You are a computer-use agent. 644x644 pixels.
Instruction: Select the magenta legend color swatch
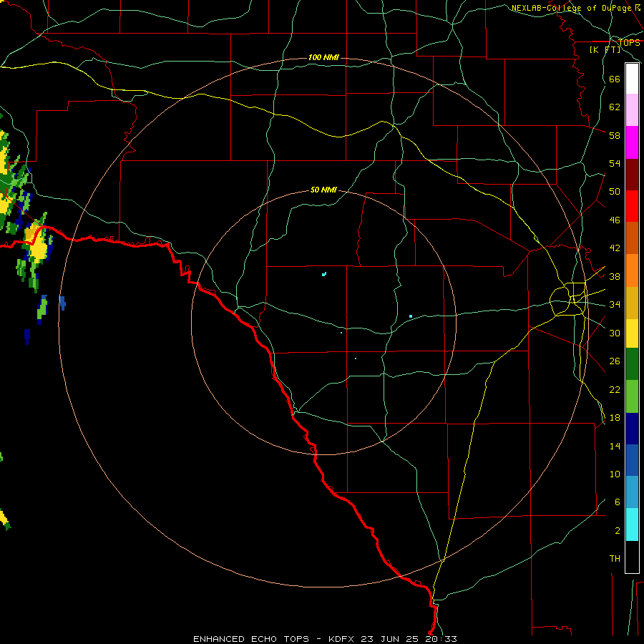(x=632, y=142)
